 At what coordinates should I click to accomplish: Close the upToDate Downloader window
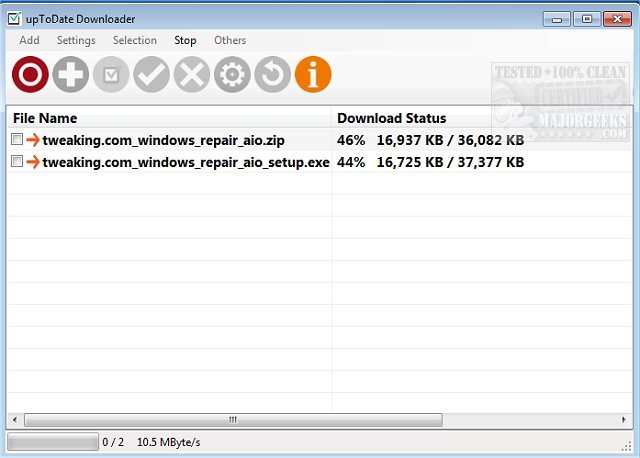pos(618,19)
